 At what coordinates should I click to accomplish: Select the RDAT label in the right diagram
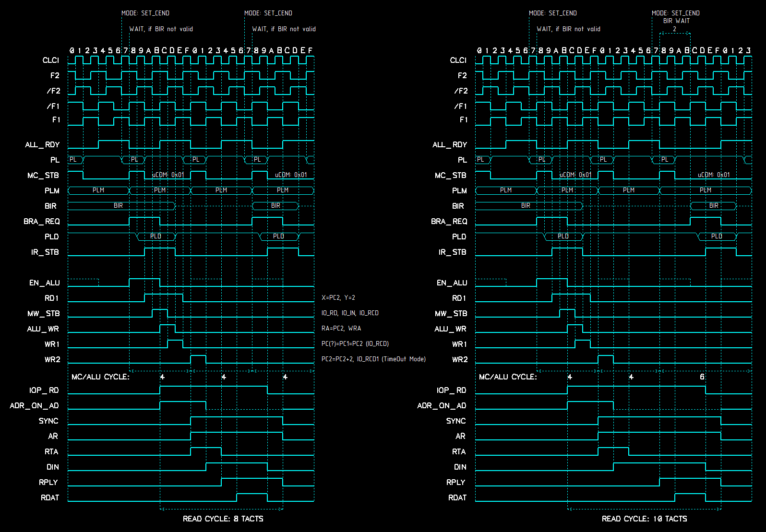click(457, 498)
